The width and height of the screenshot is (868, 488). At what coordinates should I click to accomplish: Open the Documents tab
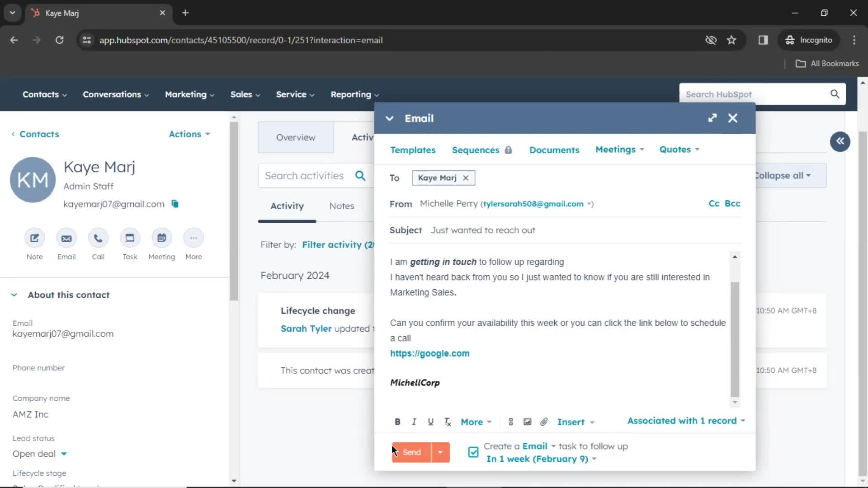point(554,150)
